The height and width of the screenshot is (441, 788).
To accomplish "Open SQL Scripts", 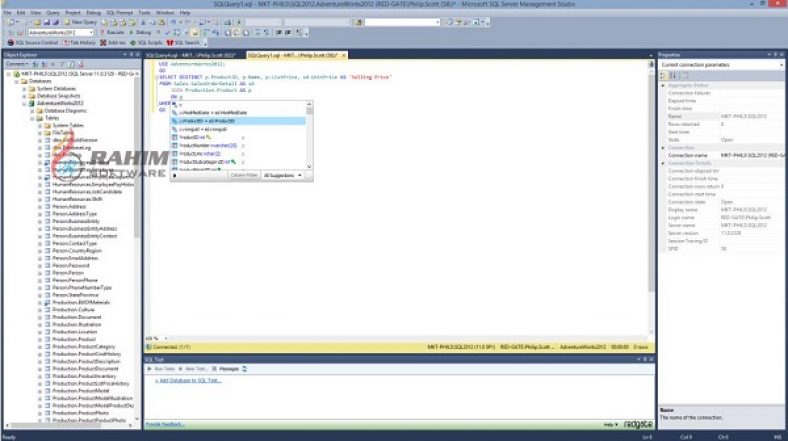I will click(146, 43).
